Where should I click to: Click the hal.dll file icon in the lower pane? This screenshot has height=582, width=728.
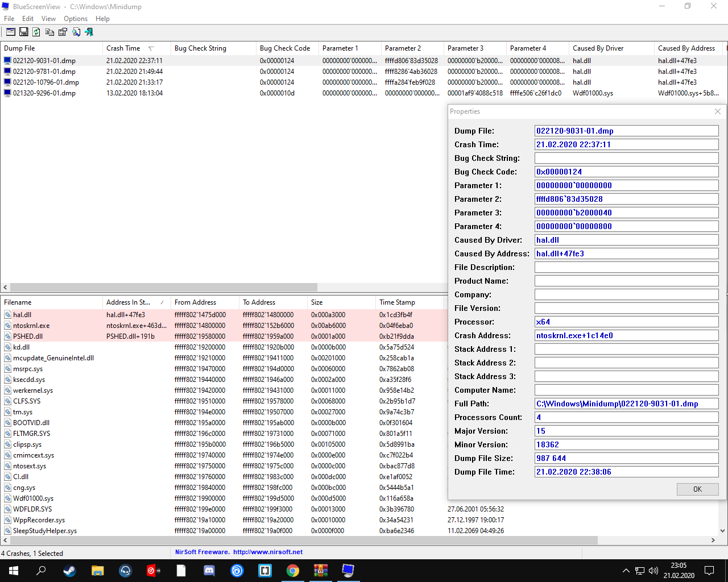pyautogui.click(x=8, y=315)
